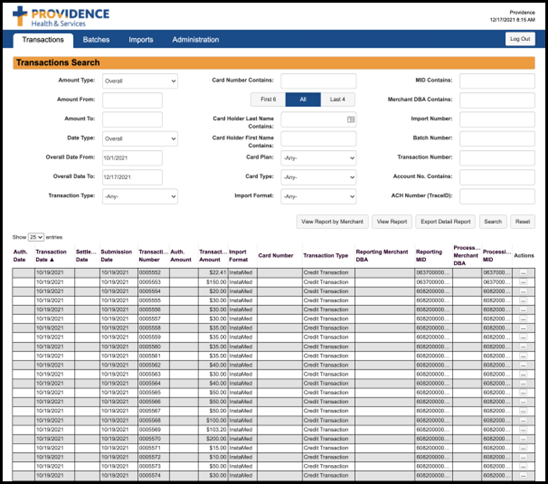The height and width of the screenshot is (484, 548).
Task: Focus the Merchant DBA Contains field
Action: [x=497, y=100]
